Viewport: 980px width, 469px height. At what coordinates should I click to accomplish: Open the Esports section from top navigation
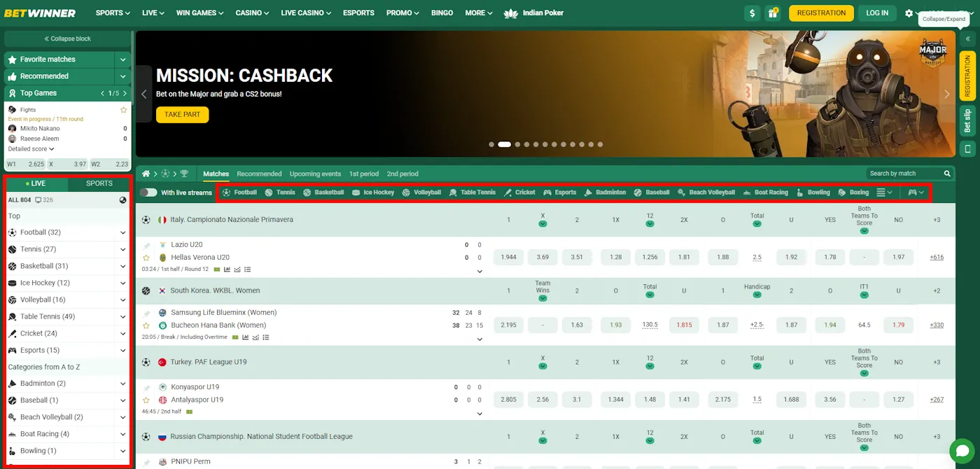coord(358,13)
